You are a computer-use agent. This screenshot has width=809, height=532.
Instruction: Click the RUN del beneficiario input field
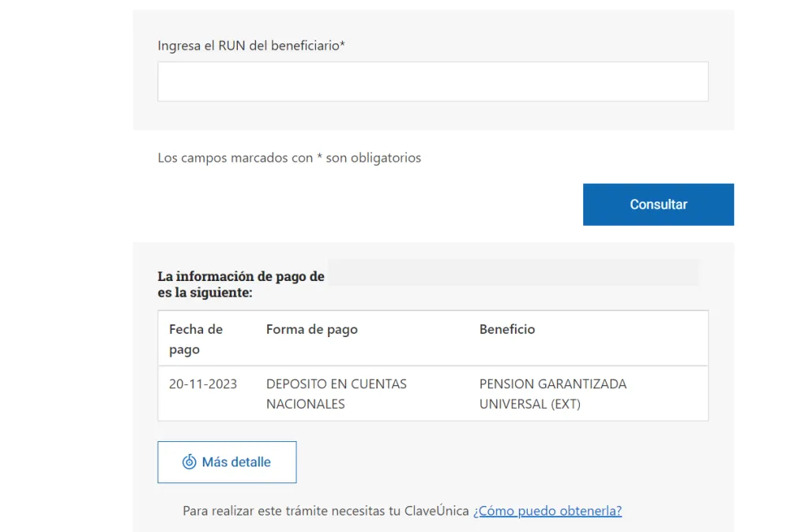432,81
